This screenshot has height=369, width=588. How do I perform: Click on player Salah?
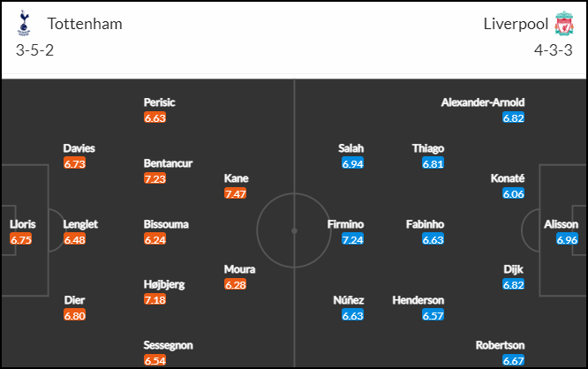(351, 148)
